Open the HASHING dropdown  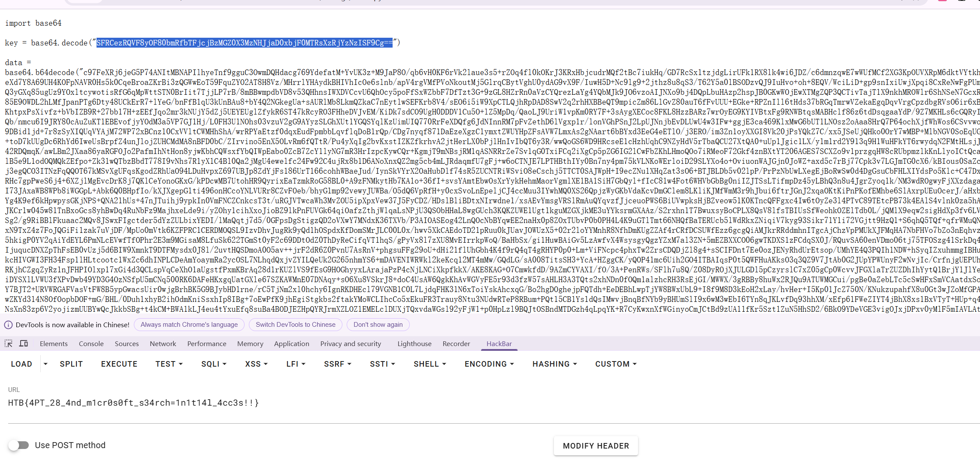[x=554, y=364]
